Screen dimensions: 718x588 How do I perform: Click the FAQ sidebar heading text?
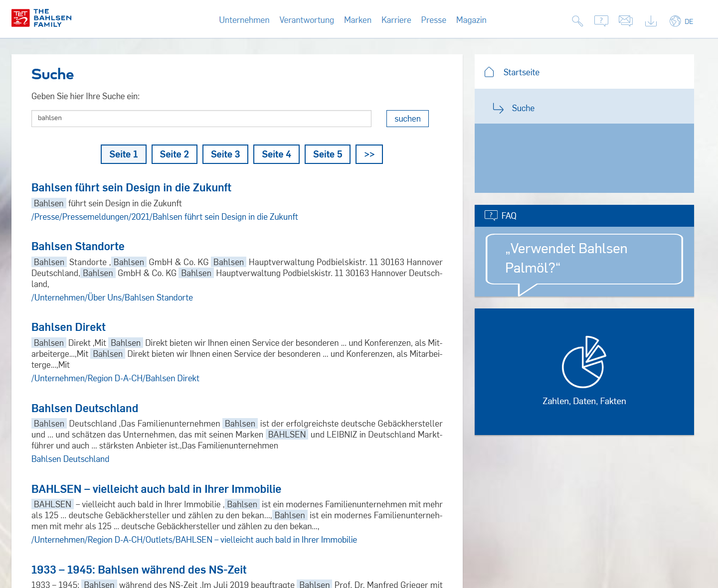(x=509, y=216)
